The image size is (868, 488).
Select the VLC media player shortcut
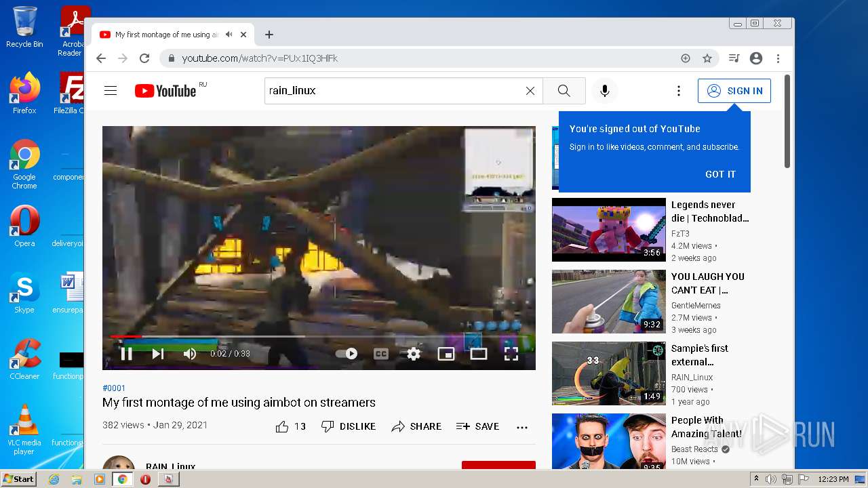coord(24,430)
